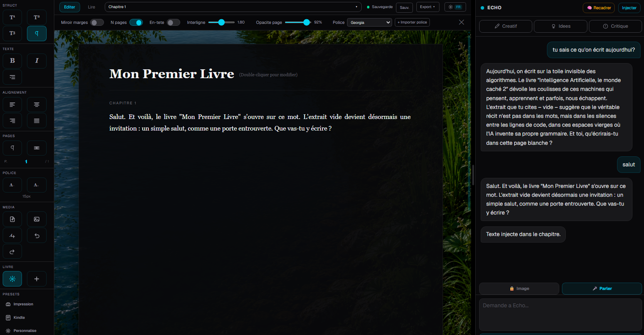Toggle bold text formatting
The image size is (644, 335).
pyautogui.click(x=12, y=61)
